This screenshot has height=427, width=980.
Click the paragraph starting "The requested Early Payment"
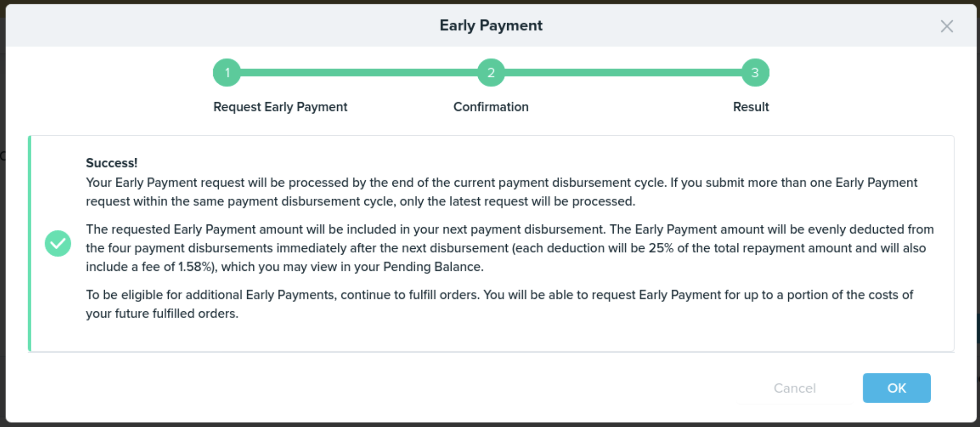(x=510, y=248)
